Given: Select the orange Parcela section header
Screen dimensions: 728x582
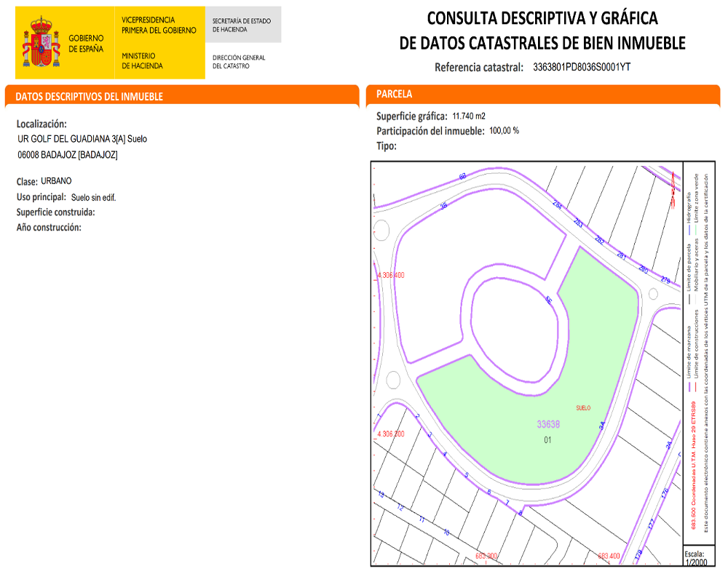Looking at the screenshot, I should coord(394,94).
